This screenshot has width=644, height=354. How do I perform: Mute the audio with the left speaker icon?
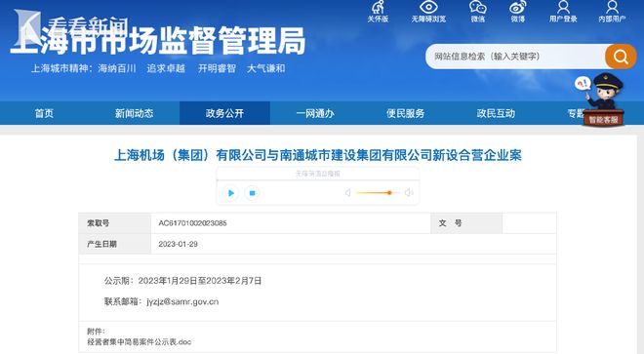point(348,193)
